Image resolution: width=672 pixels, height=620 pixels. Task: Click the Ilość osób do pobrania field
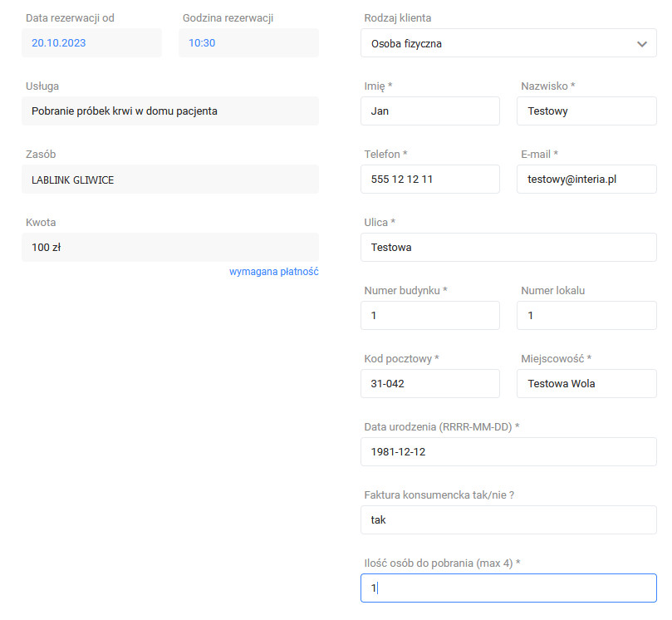point(508,588)
